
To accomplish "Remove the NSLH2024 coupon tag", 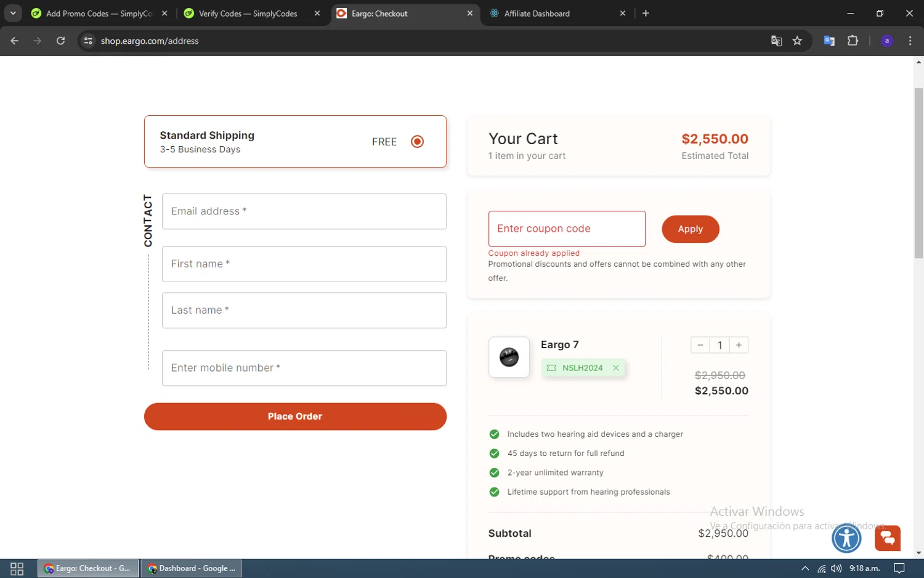I will (615, 368).
